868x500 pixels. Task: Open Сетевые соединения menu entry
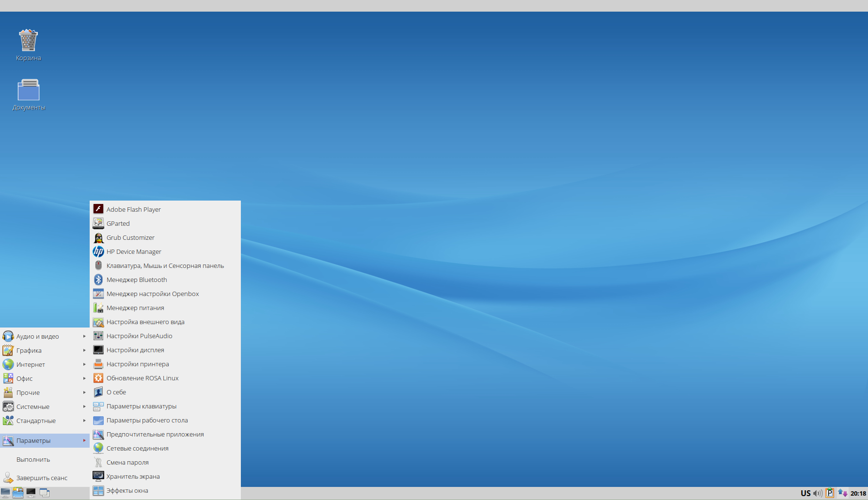165,448
